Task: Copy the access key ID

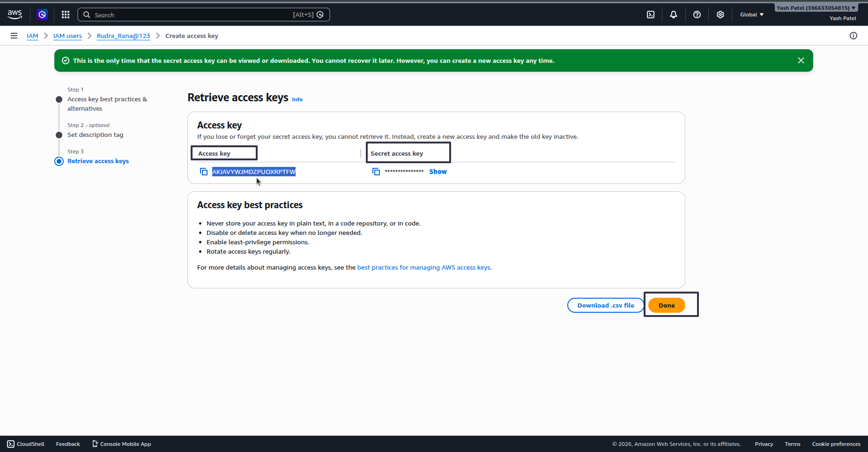Action: [204, 172]
